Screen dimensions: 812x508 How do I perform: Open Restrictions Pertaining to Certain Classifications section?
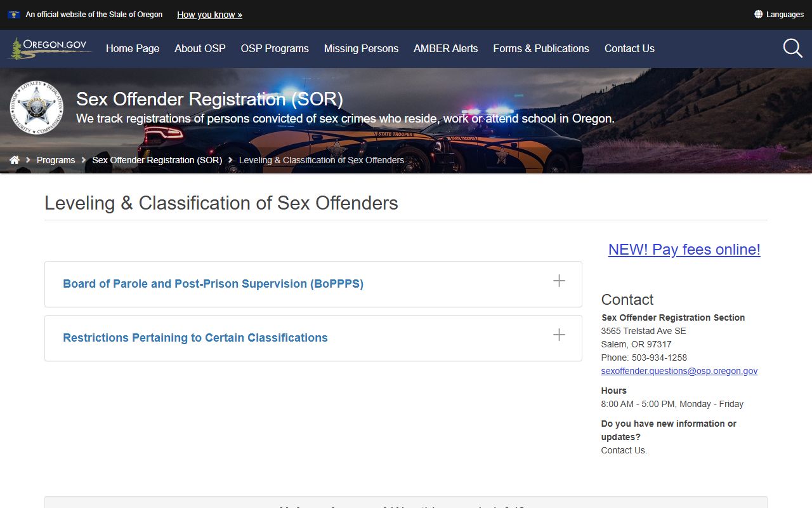coord(313,338)
